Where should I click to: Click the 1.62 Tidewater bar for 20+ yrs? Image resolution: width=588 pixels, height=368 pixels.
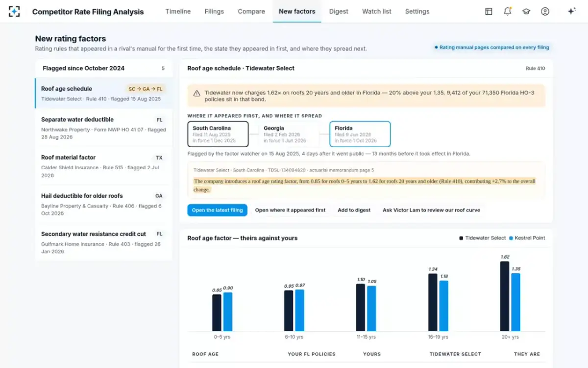[505, 296]
